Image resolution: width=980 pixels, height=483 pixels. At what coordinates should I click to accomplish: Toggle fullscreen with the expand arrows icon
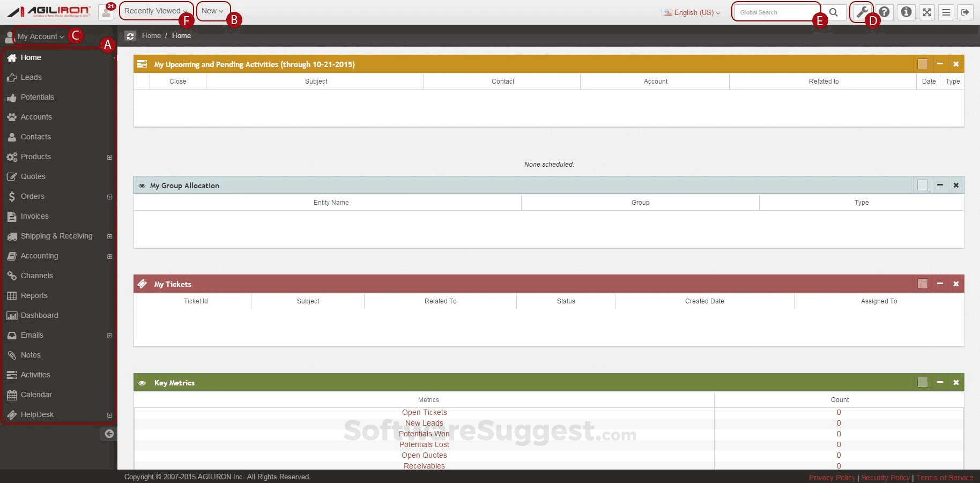tap(926, 12)
